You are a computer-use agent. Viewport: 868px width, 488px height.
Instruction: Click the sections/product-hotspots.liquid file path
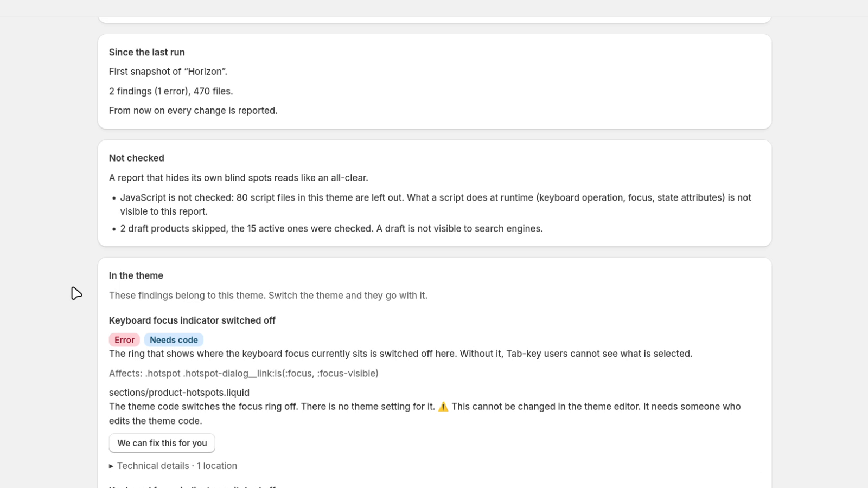click(179, 393)
